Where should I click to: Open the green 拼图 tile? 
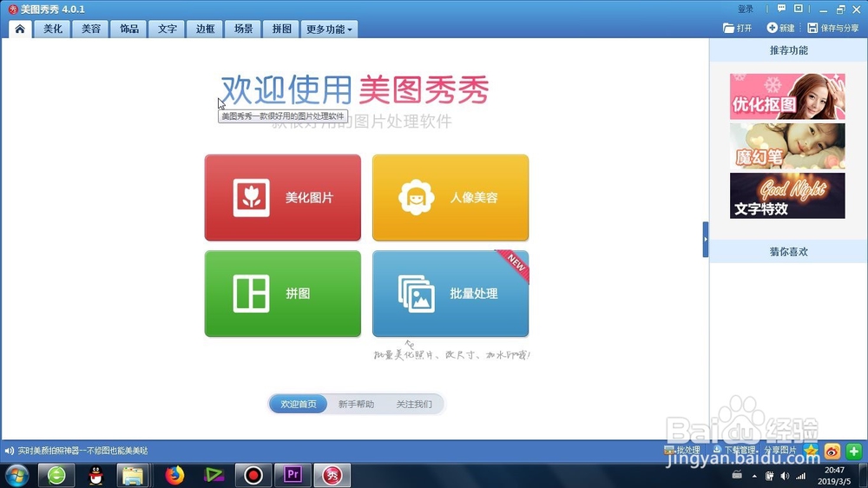282,293
